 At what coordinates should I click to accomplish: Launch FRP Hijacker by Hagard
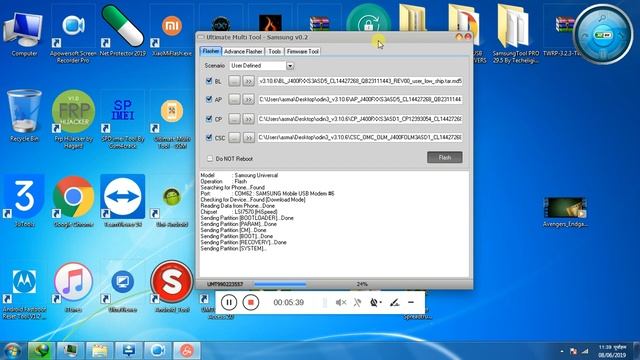click(x=73, y=118)
